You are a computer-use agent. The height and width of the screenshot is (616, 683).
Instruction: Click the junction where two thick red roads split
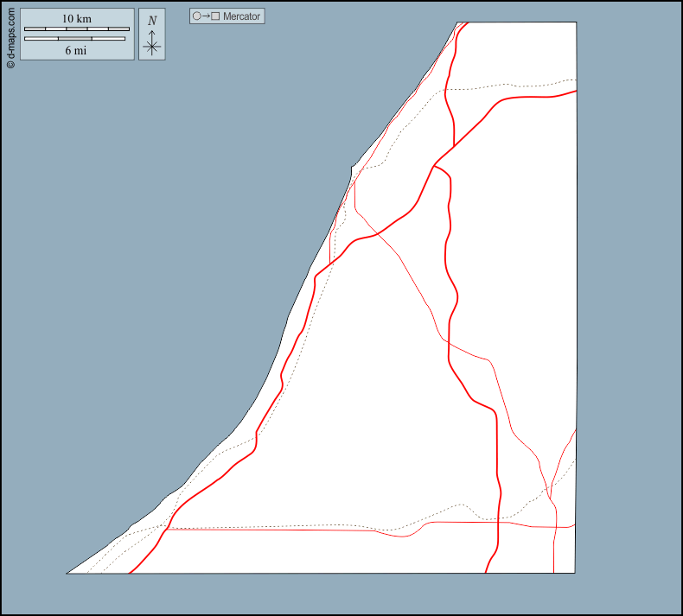(x=433, y=165)
